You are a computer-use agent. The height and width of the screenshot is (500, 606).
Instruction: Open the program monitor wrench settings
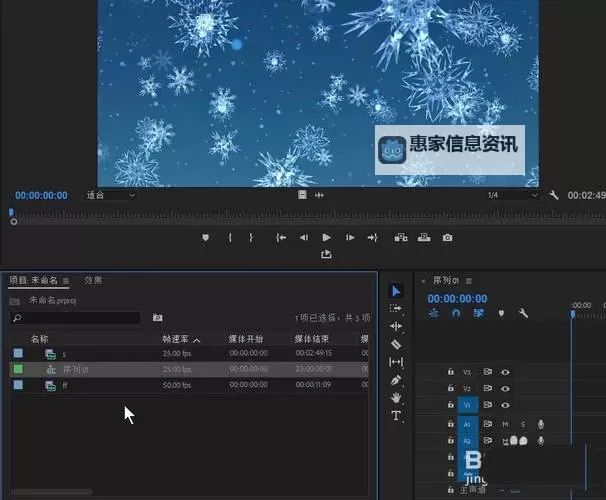point(554,195)
